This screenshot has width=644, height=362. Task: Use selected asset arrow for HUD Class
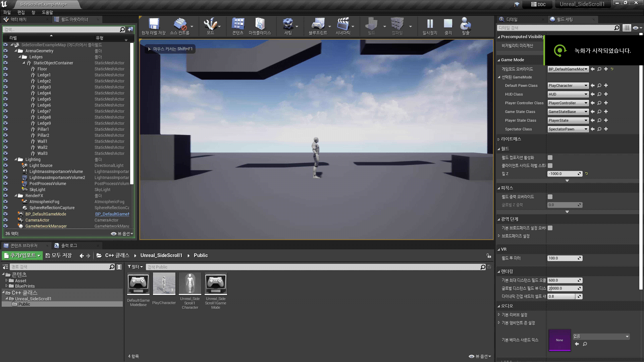[x=593, y=94]
